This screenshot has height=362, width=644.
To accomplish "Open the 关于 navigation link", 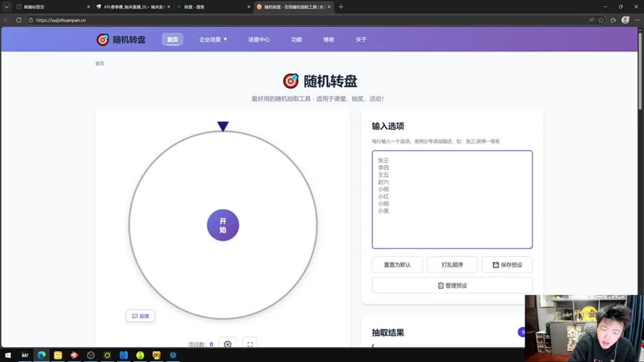I will click(361, 40).
